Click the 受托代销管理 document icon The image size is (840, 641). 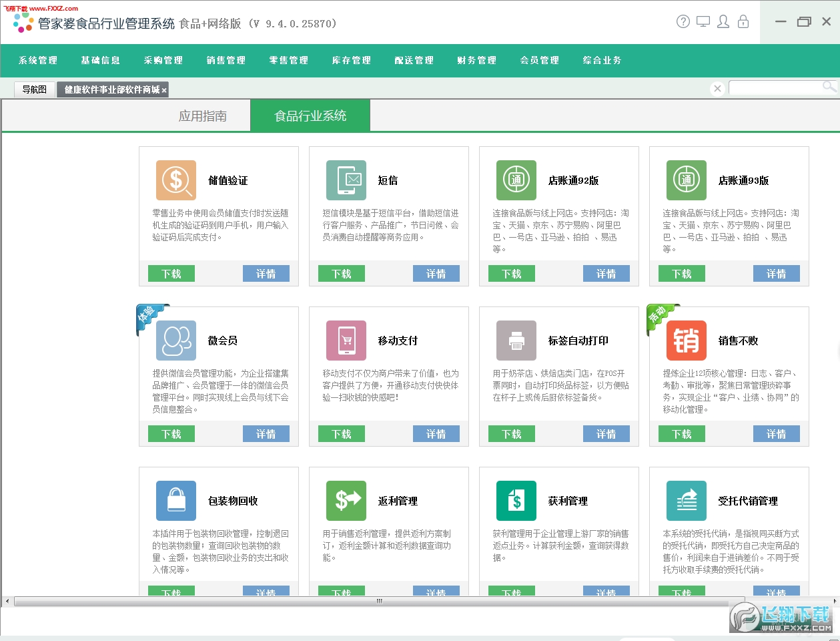(x=686, y=500)
